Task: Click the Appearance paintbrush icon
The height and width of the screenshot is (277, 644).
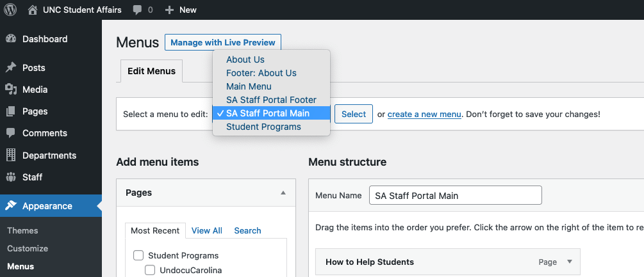Action: [11, 206]
